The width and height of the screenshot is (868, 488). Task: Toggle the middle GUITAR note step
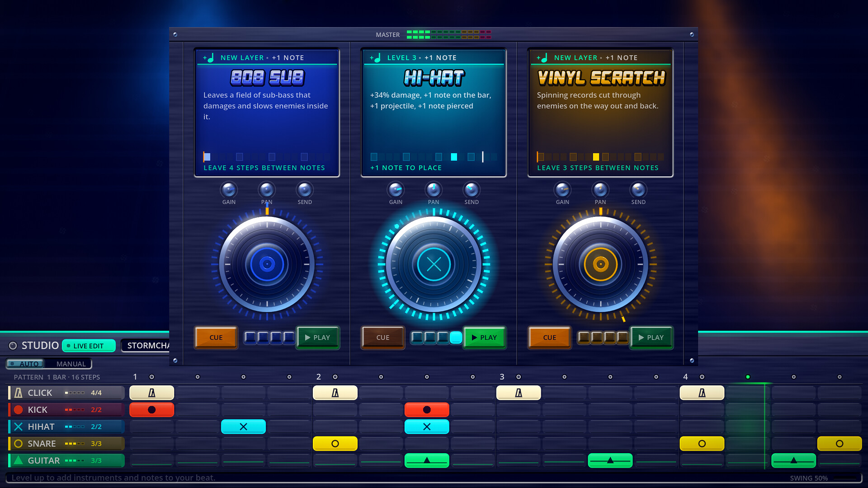click(610, 460)
